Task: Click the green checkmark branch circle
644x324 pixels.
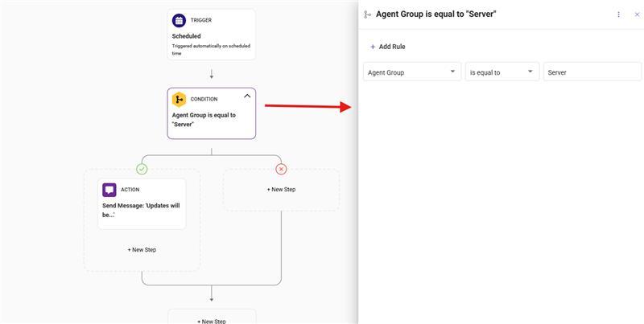Action: point(142,169)
